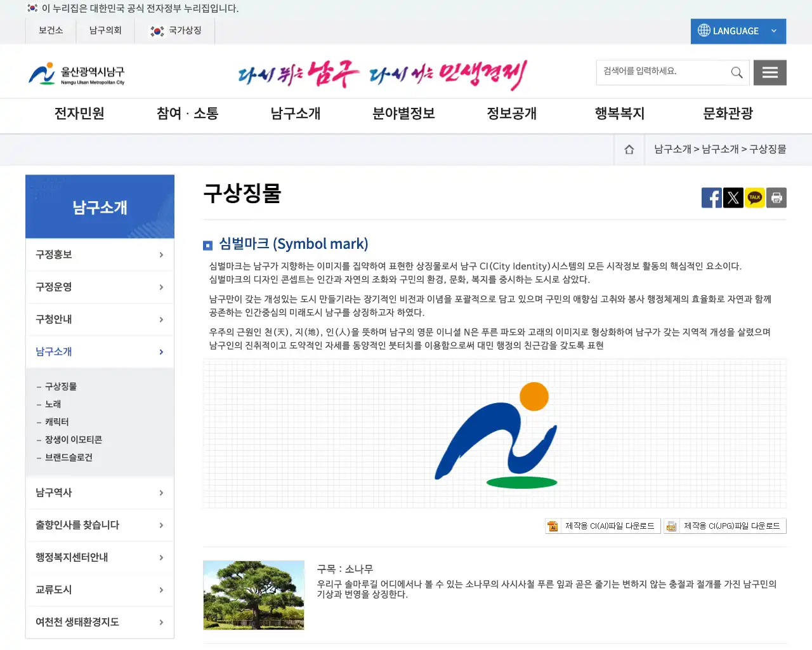The width and height of the screenshot is (812, 650).
Task: Visit 남구의회 top link
Action: click(105, 30)
